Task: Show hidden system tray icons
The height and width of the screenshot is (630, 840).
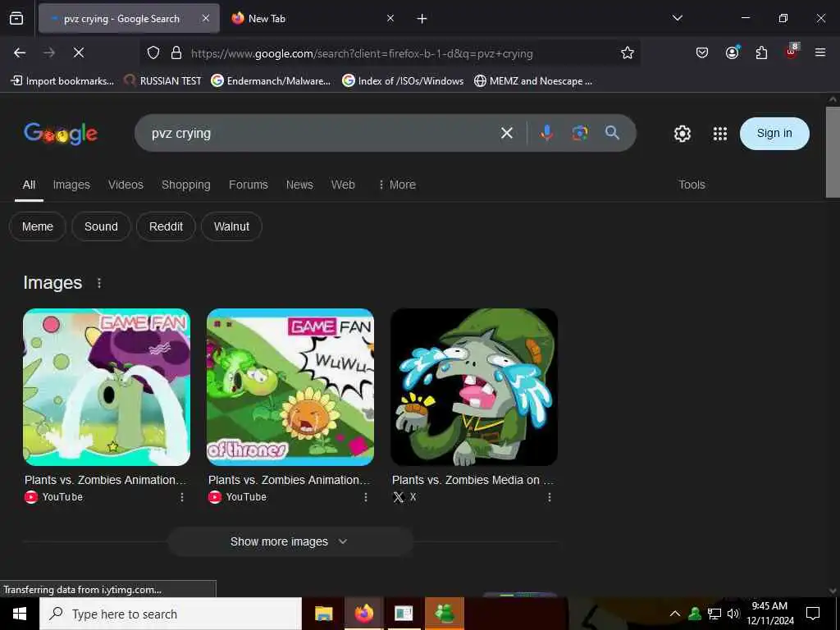Action: click(675, 614)
